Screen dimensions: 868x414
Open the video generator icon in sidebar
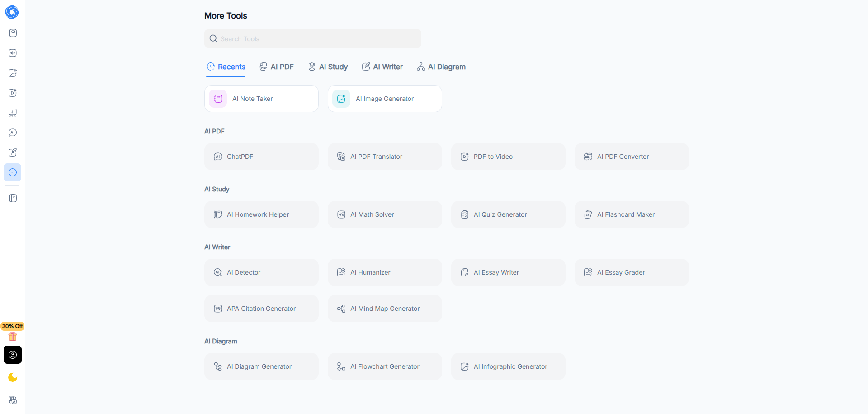(x=13, y=93)
